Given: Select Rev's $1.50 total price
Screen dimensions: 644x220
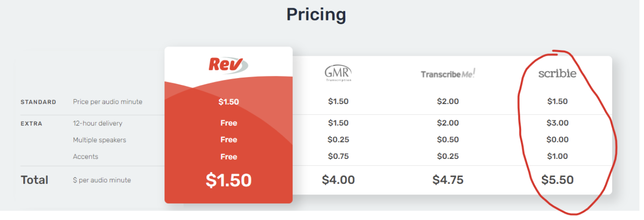Looking at the screenshot, I should click(229, 180).
